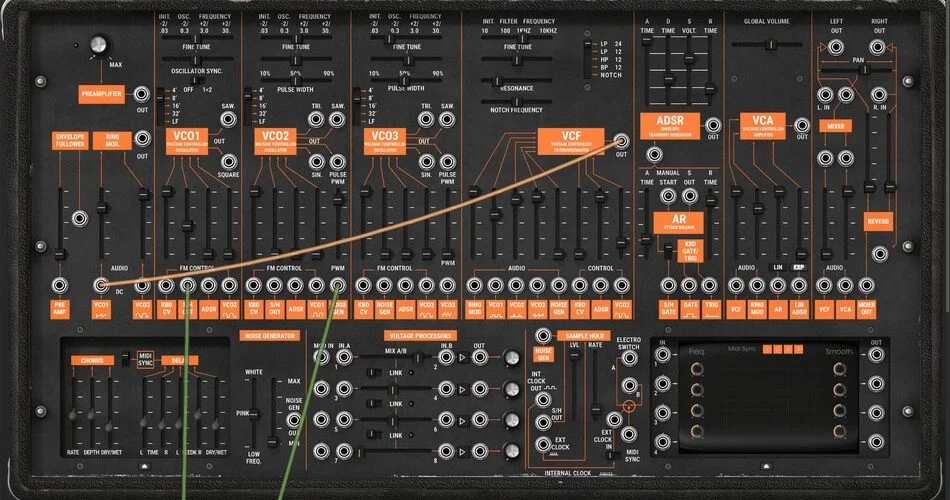The width and height of the screenshot is (950, 500).
Task: Toggle the third voltage processor LINK switch
Action: (x=373, y=435)
